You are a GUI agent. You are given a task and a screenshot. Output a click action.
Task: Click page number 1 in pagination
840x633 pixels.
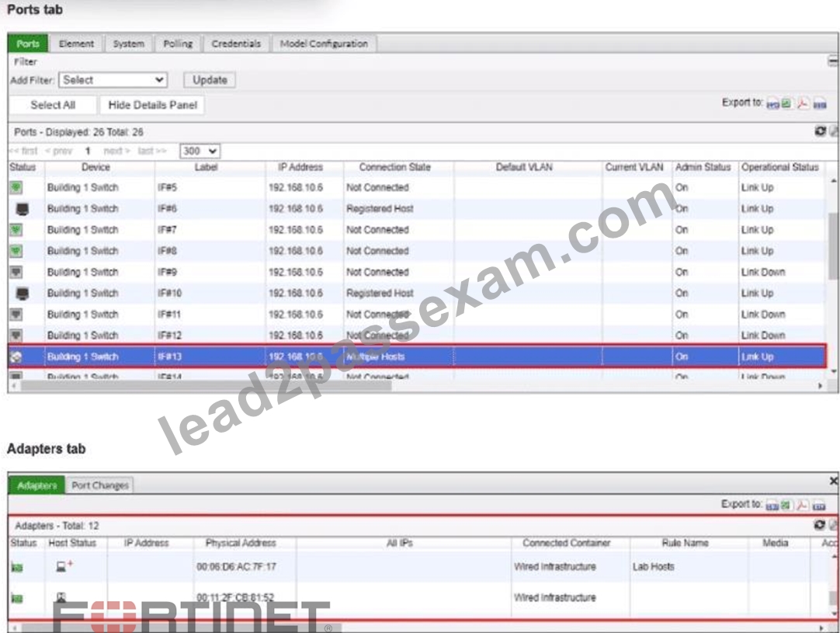tap(87, 151)
